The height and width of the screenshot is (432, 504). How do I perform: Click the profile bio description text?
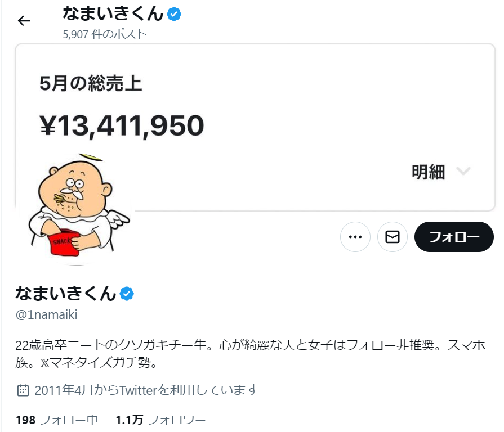251,354
